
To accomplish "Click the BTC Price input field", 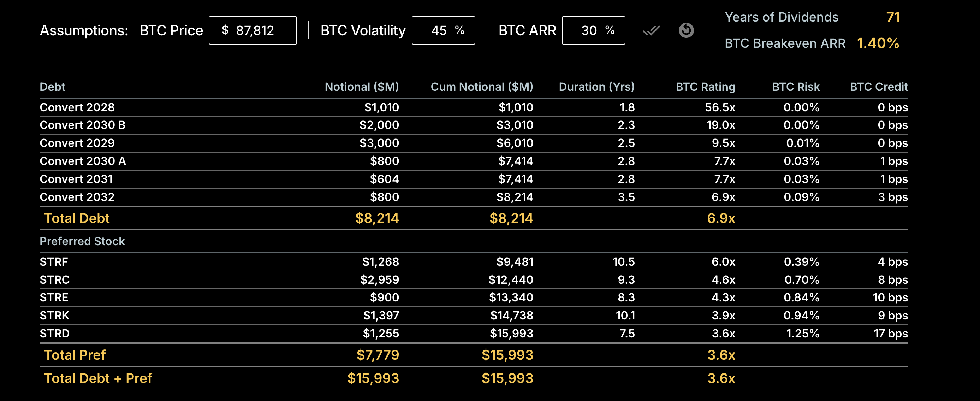I will [252, 30].
